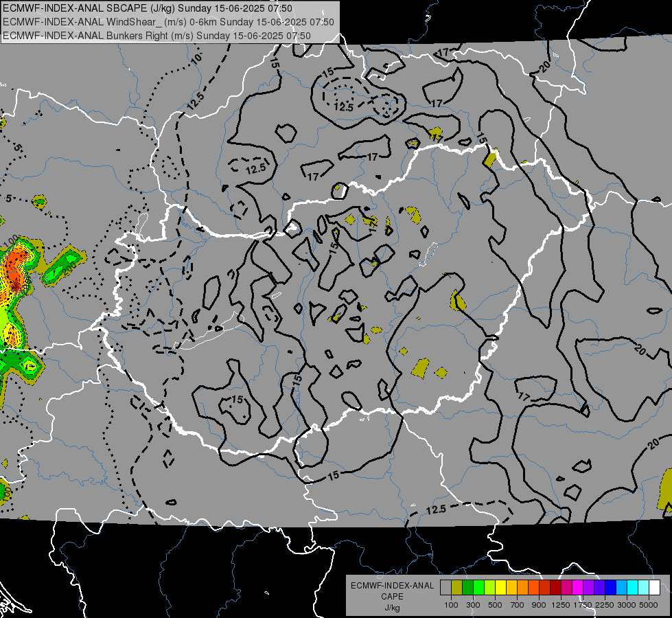Image resolution: width=672 pixels, height=618 pixels.
Task: Select the dark green legend swatch
Action: tap(467, 587)
